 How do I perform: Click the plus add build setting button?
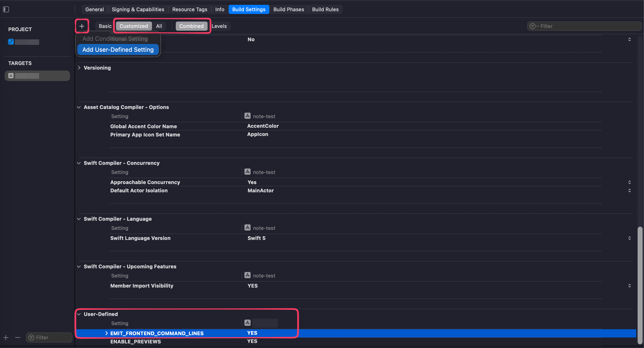pyautogui.click(x=82, y=26)
